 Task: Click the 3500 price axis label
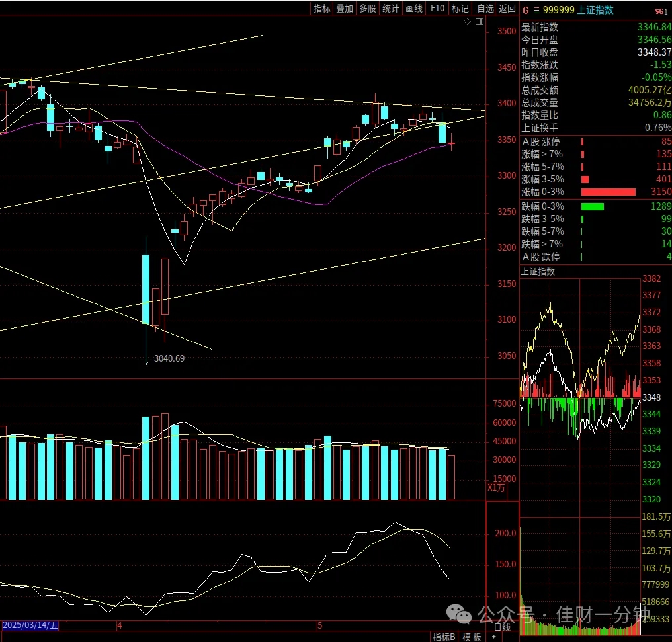coord(507,31)
